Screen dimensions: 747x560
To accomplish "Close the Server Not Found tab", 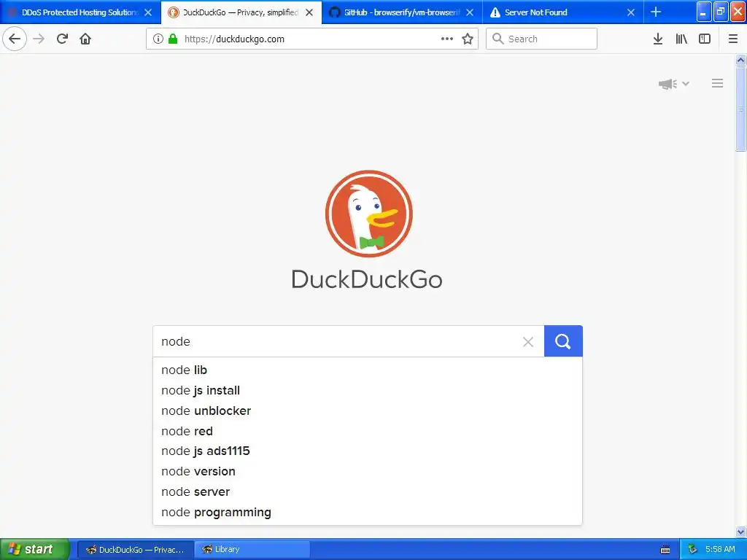I will coord(631,12).
